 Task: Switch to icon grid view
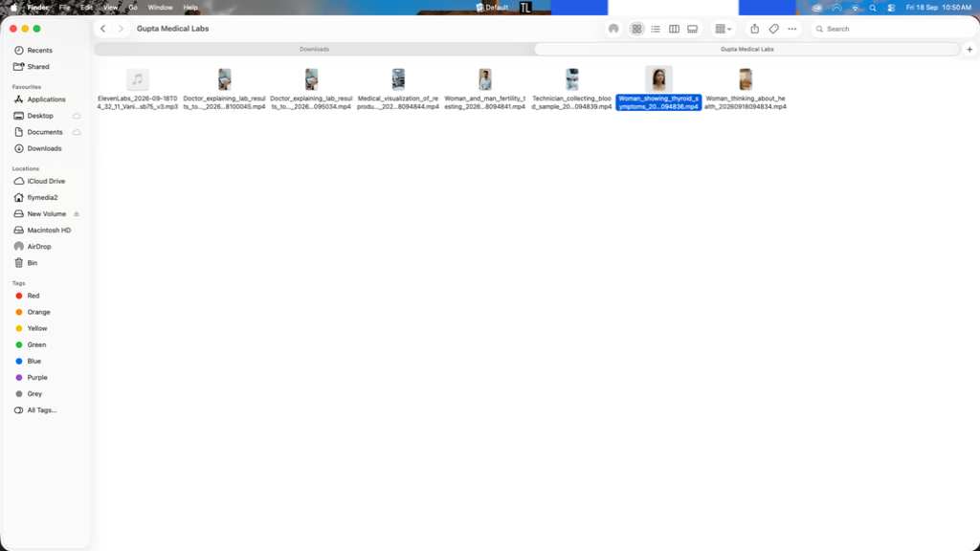click(x=636, y=29)
